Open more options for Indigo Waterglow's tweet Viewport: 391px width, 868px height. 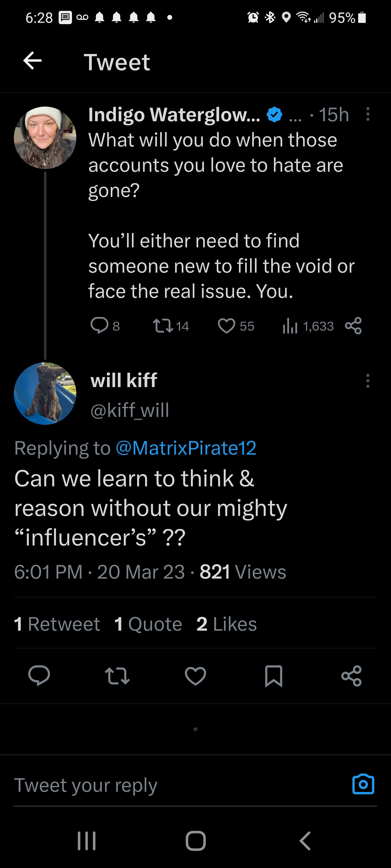(368, 114)
